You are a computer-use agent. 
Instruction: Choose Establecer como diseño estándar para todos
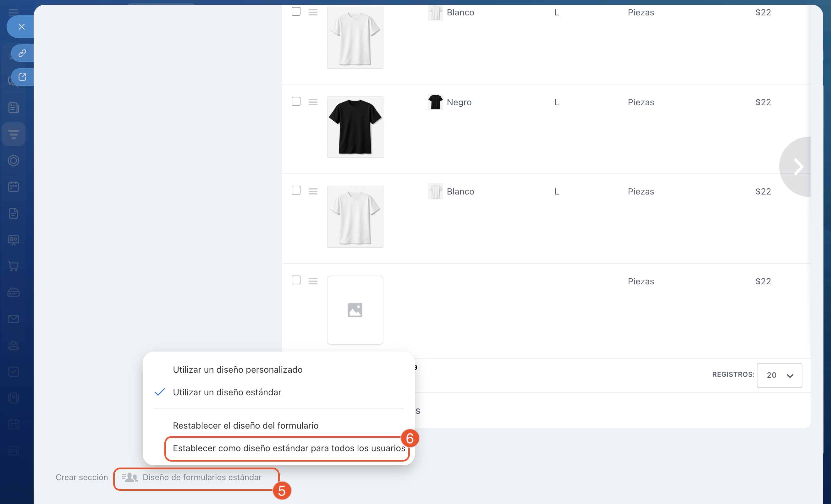pos(289,448)
